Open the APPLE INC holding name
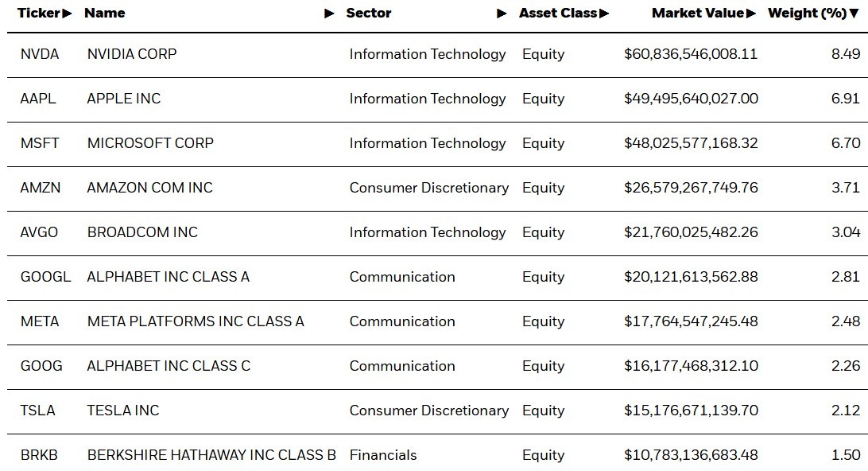The image size is (868, 471). coord(124,99)
